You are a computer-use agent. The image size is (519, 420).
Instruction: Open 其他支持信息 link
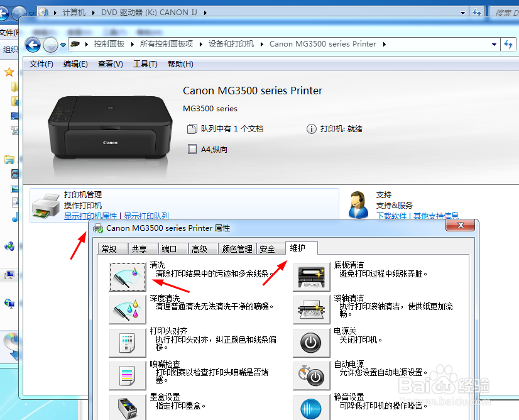(436, 216)
